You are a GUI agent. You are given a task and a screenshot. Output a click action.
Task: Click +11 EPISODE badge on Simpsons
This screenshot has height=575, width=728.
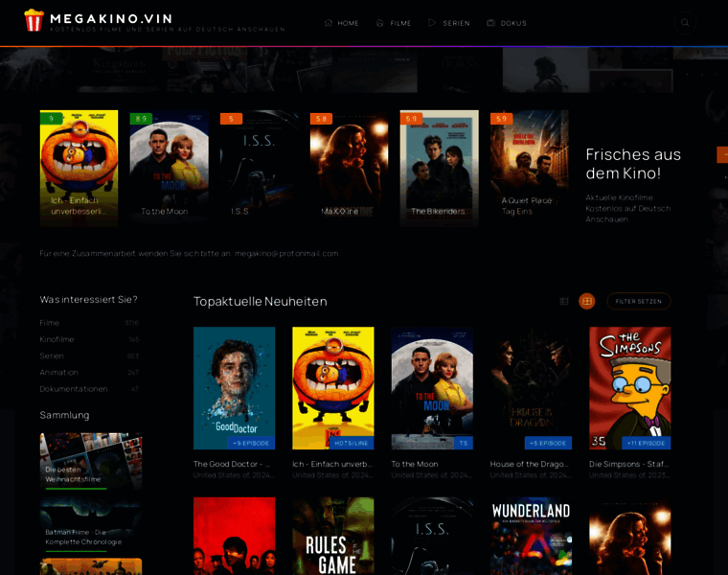(x=647, y=443)
